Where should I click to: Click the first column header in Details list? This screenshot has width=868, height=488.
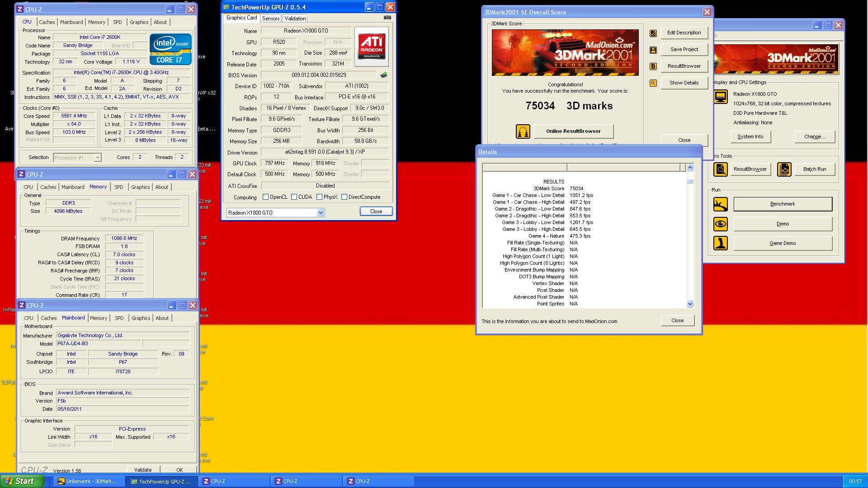[x=524, y=168]
